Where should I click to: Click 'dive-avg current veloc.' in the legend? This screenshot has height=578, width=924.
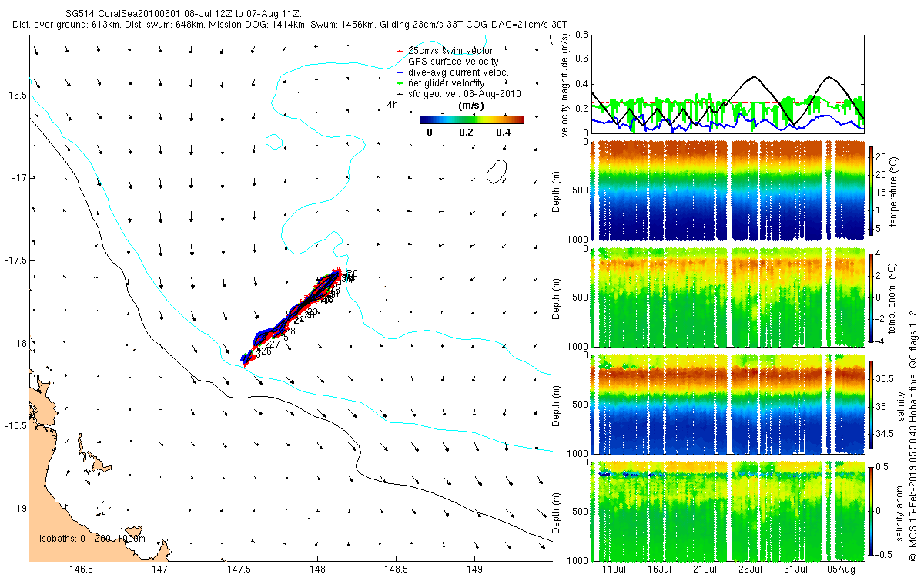click(458, 72)
